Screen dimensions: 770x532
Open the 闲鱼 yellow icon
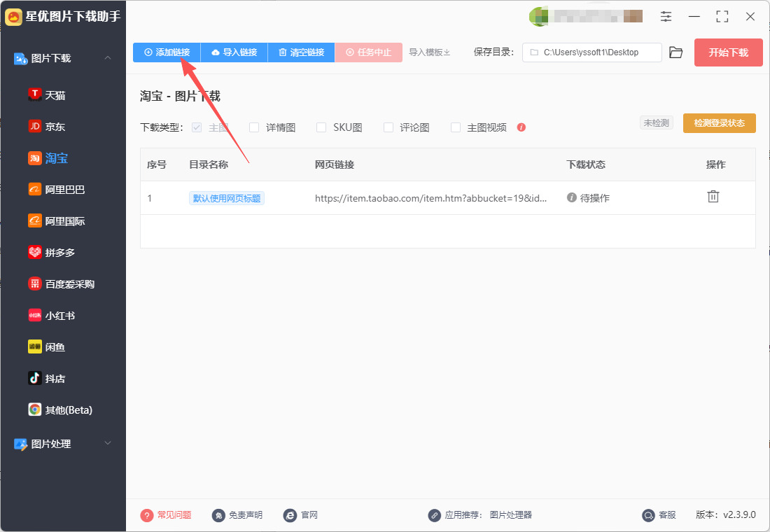(35, 346)
